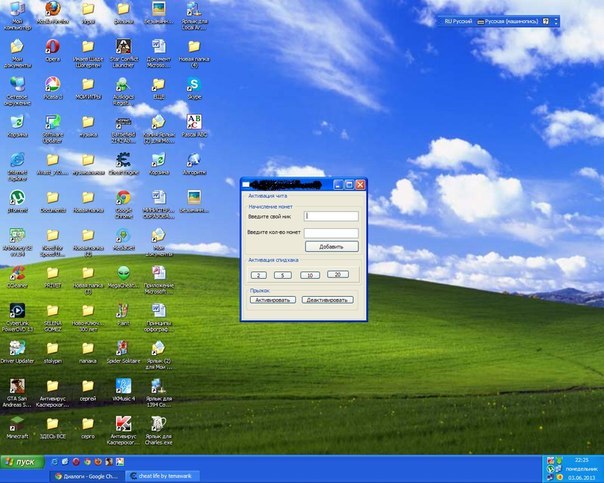Select the Spider Solitaire desktop icon
604x483 pixels.
click(x=124, y=352)
